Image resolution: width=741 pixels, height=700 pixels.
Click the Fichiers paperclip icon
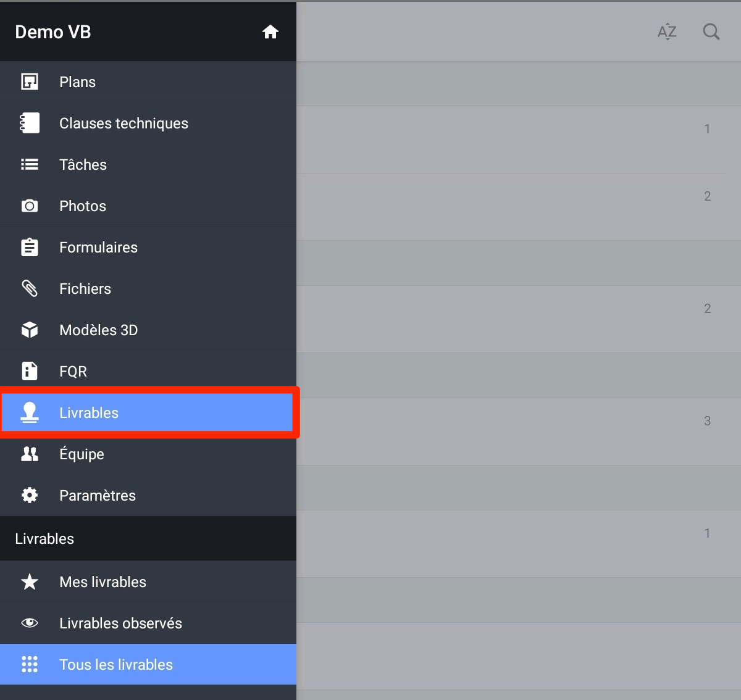point(30,288)
